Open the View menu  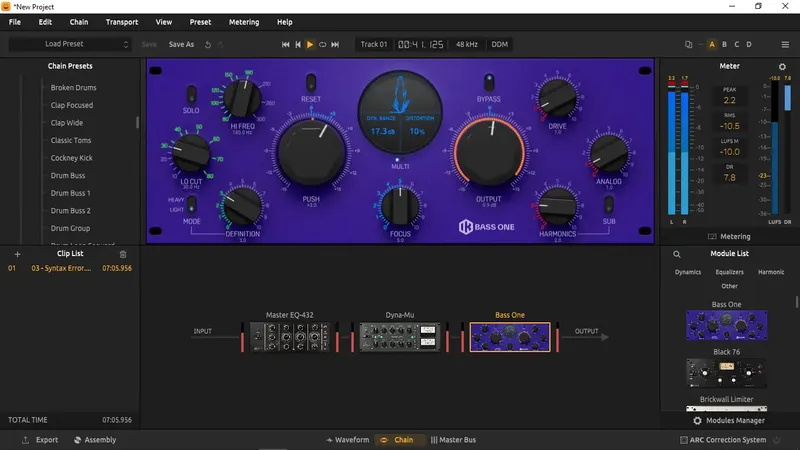(x=163, y=22)
